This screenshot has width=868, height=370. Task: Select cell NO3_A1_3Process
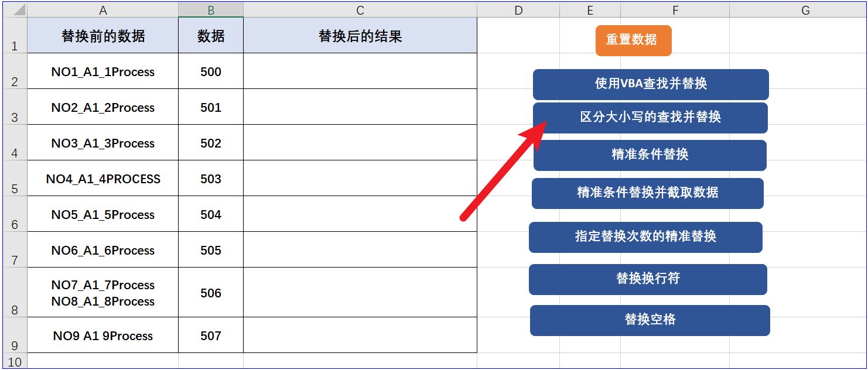point(103,143)
